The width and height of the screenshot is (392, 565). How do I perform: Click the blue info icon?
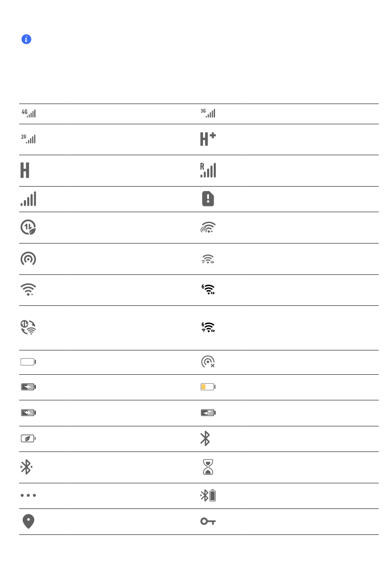(x=26, y=39)
